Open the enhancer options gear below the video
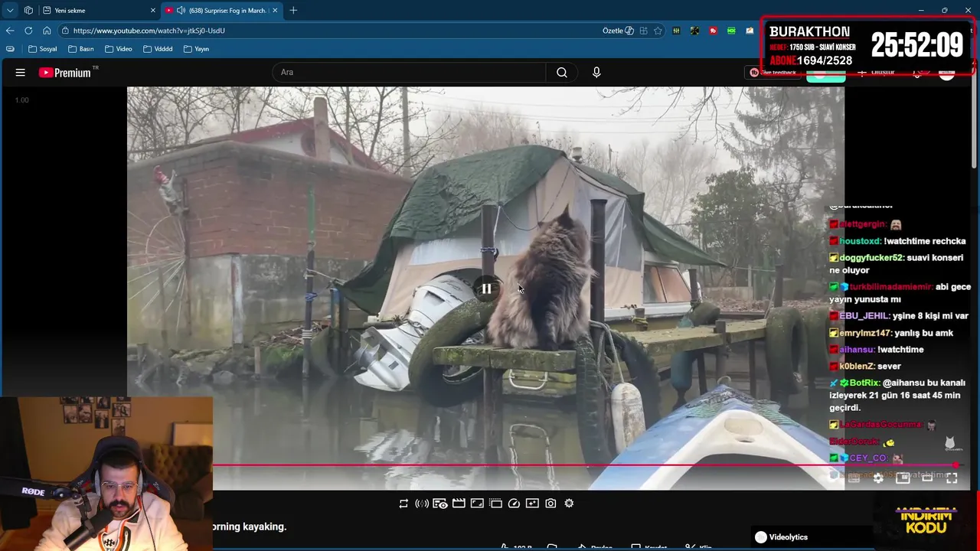 (x=569, y=504)
